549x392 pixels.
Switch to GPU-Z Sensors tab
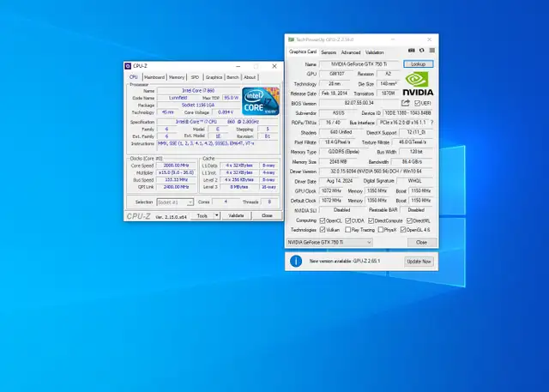pos(329,52)
